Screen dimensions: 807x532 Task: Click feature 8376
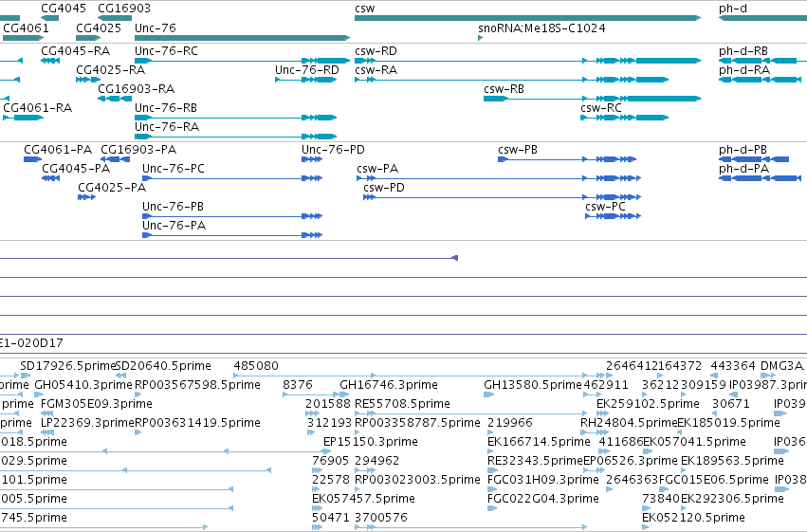298,385
